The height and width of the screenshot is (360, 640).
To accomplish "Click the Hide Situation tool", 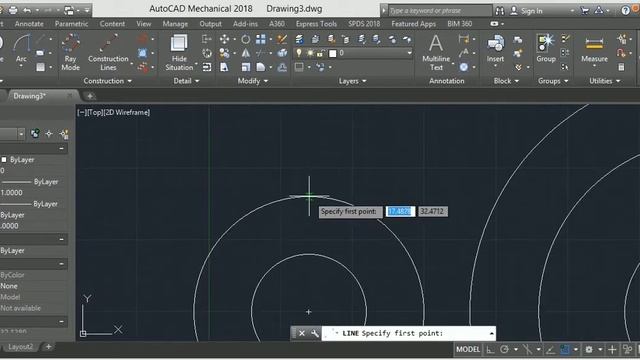I will click(x=179, y=53).
